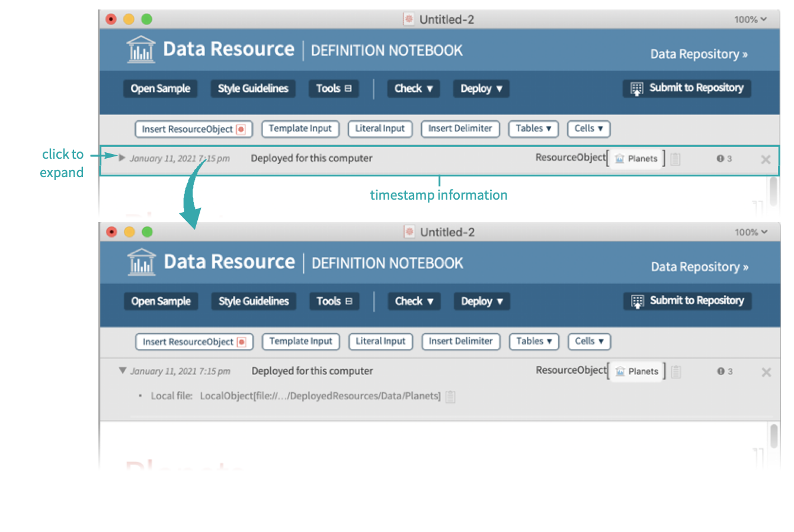Open the Tools menu in upper window
The height and width of the screenshot is (532, 794).
(x=334, y=88)
